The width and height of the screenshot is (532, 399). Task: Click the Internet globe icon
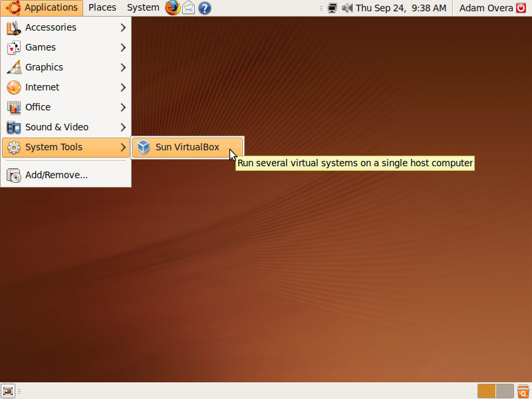14,87
